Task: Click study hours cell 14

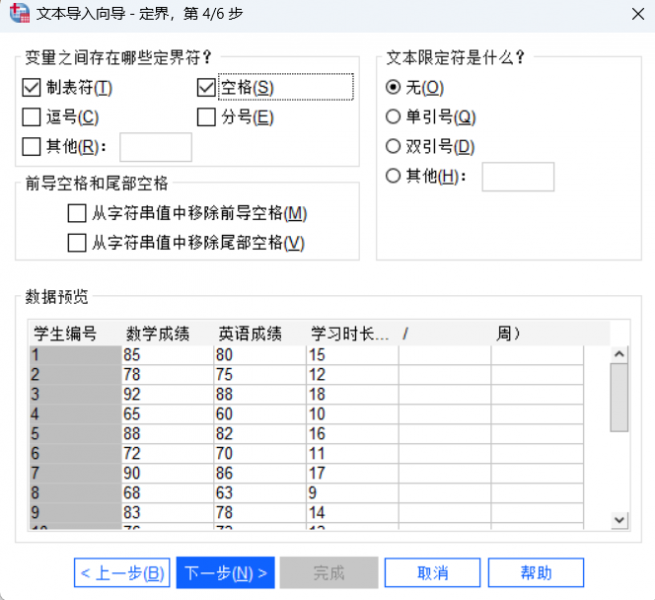Action: 352,512
